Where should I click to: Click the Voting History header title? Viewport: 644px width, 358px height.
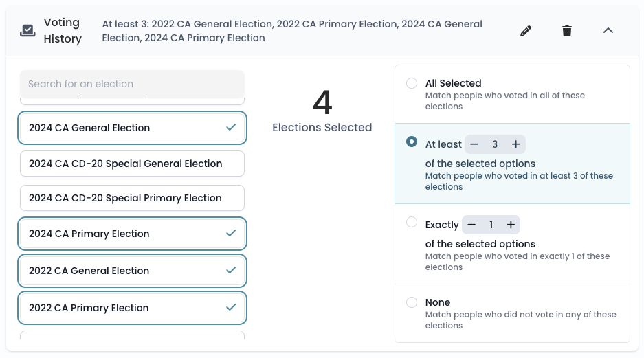coord(63,30)
